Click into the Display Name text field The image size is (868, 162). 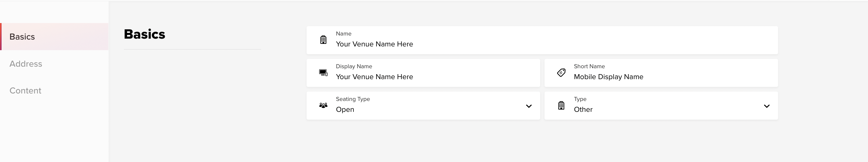[423, 73]
